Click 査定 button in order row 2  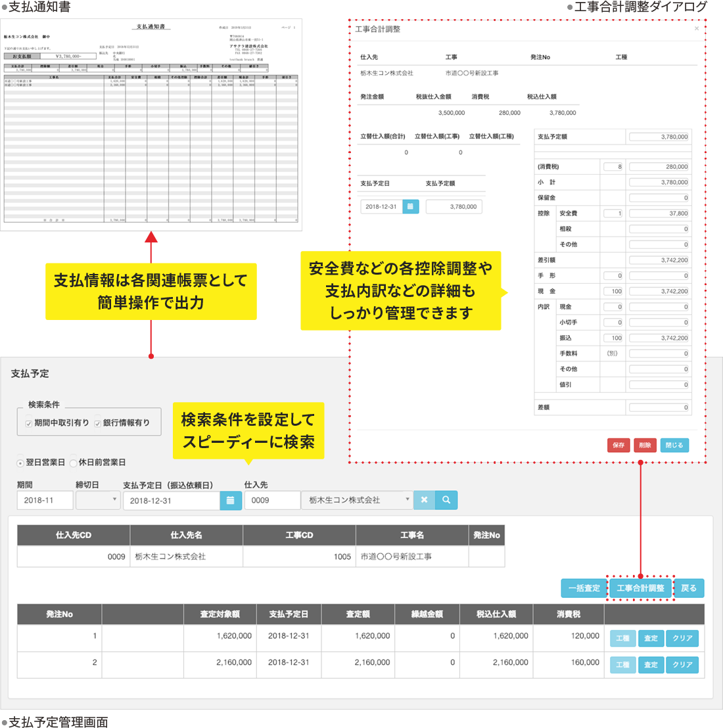651,665
